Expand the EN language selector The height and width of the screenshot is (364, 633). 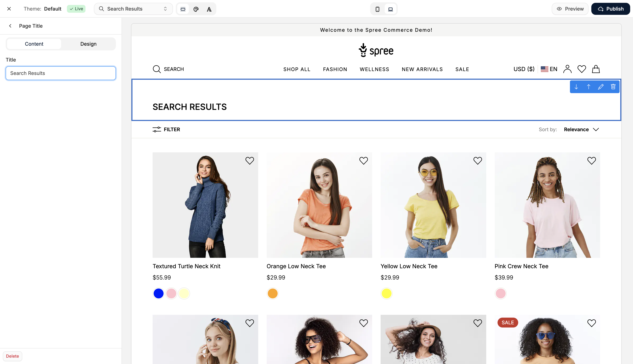pyautogui.click(x=549, y=69)
